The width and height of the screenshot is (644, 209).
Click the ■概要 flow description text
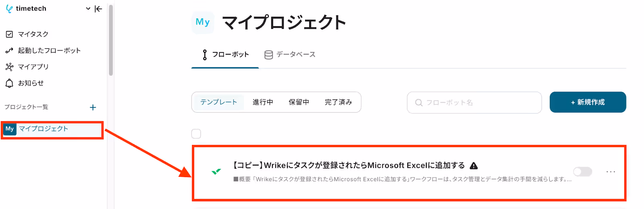click(402, 179)
